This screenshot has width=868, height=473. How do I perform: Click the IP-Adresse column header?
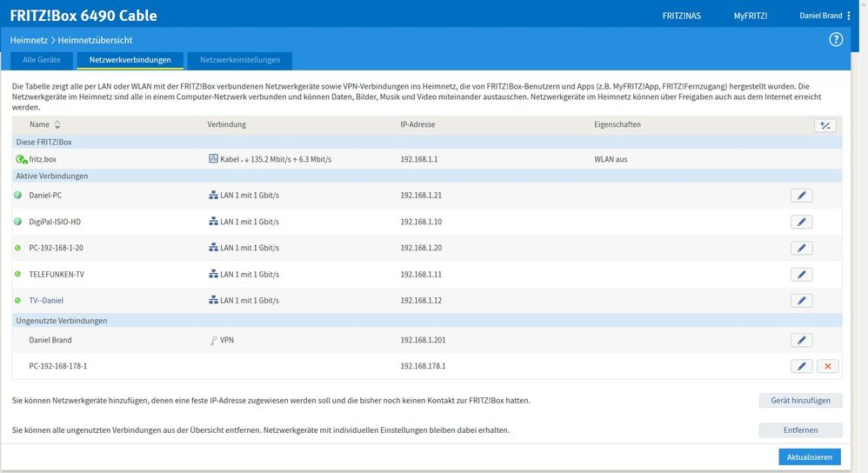[x=418, y=124]
